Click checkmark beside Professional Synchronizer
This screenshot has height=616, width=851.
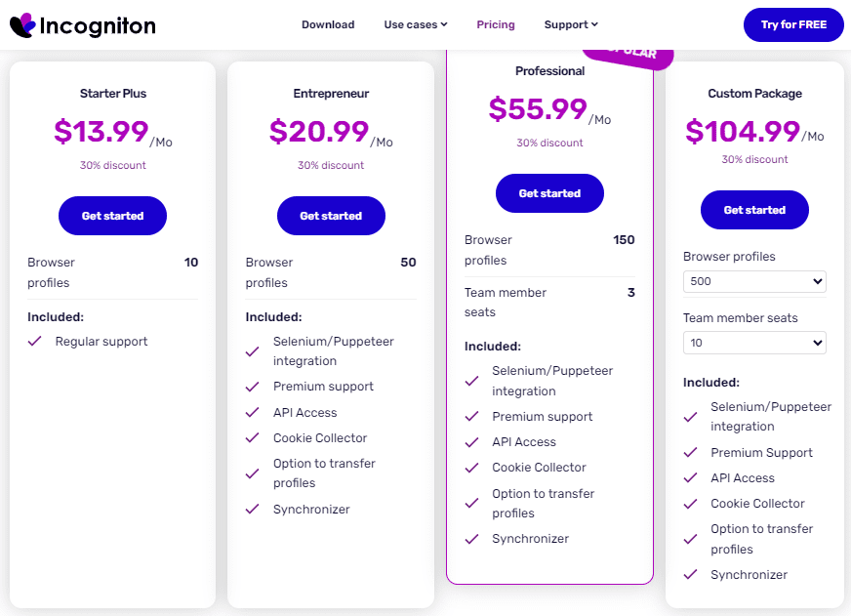coord(472,539)
